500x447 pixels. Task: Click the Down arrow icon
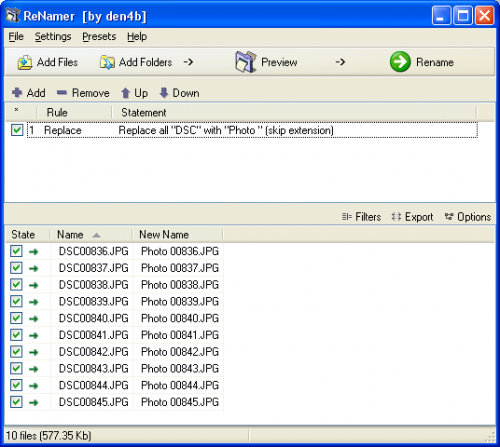click(x=164, y=93)
